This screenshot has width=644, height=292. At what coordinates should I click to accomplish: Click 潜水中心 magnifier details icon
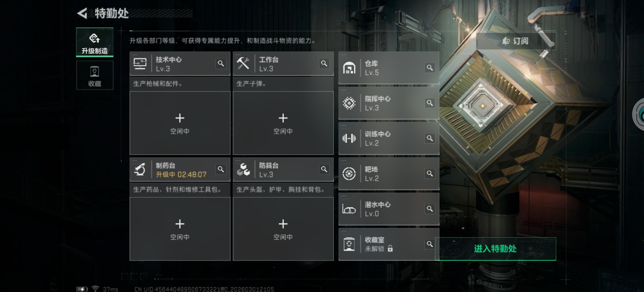(x=430, y=209)
